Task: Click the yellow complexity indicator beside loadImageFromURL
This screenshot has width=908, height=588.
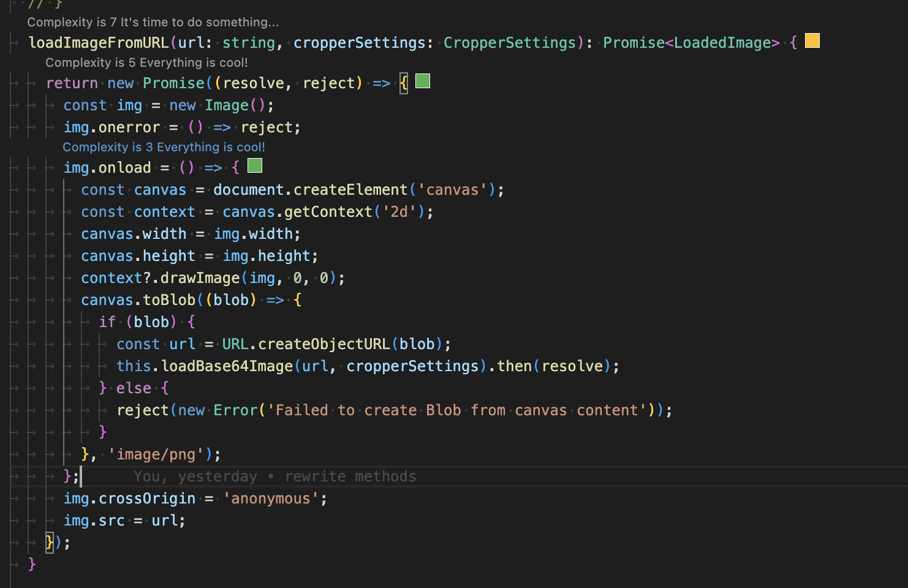Action: pyautogui.click(x=812, y=41)
